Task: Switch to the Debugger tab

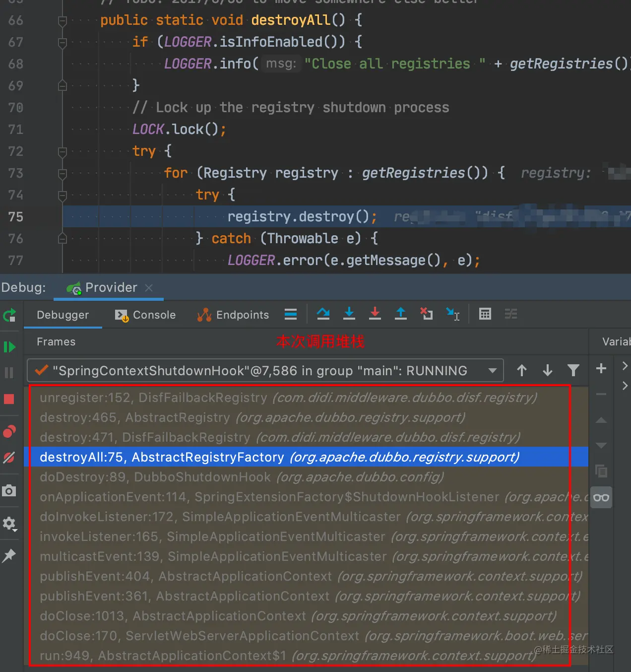Action: point(63,315)
